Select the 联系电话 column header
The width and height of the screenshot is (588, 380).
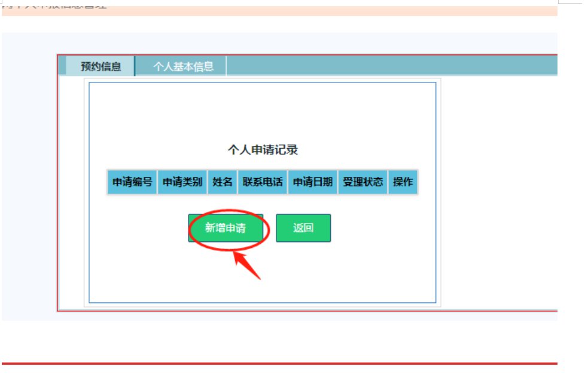click(262, 182)
